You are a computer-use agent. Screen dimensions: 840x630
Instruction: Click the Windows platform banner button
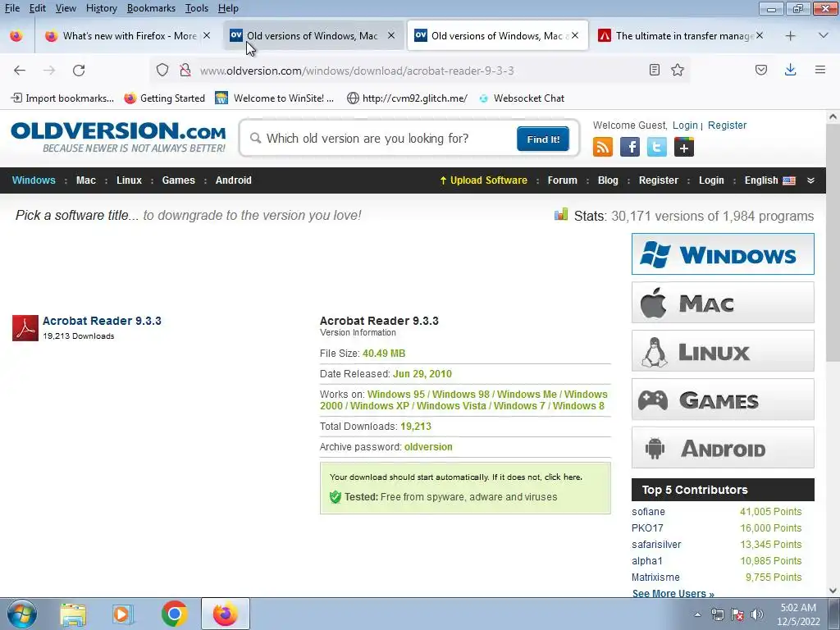[723, 254]
